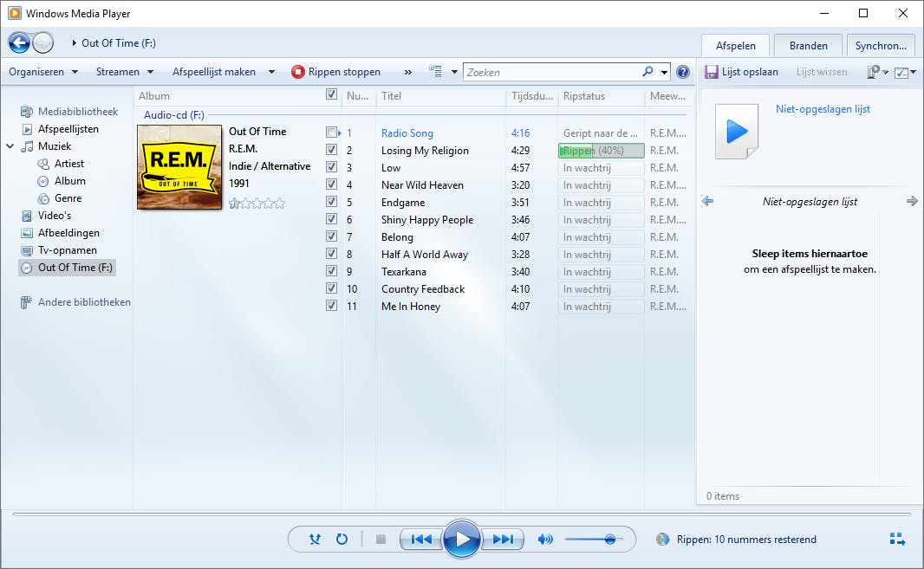Image resolution: width=924 pixels, height=569 pixels.
Task: Click the Niet-opgeslagen lijst link
Action: pyautogui.click(x=823, y=109)
